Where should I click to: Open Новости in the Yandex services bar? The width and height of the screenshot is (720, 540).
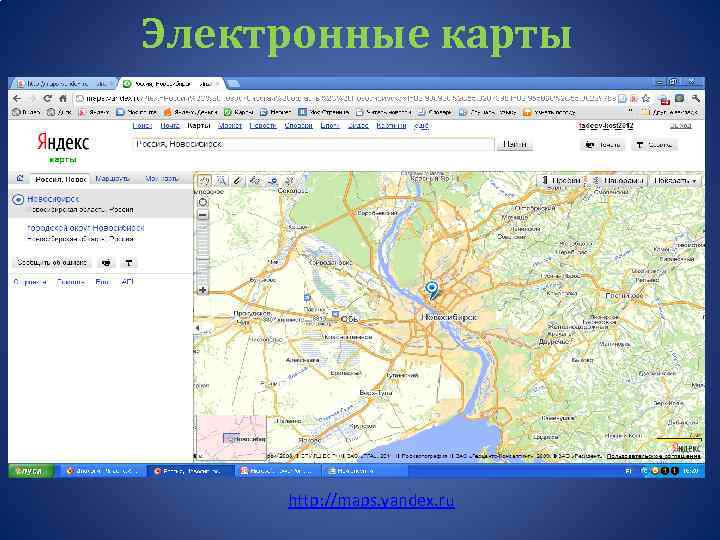263,125
